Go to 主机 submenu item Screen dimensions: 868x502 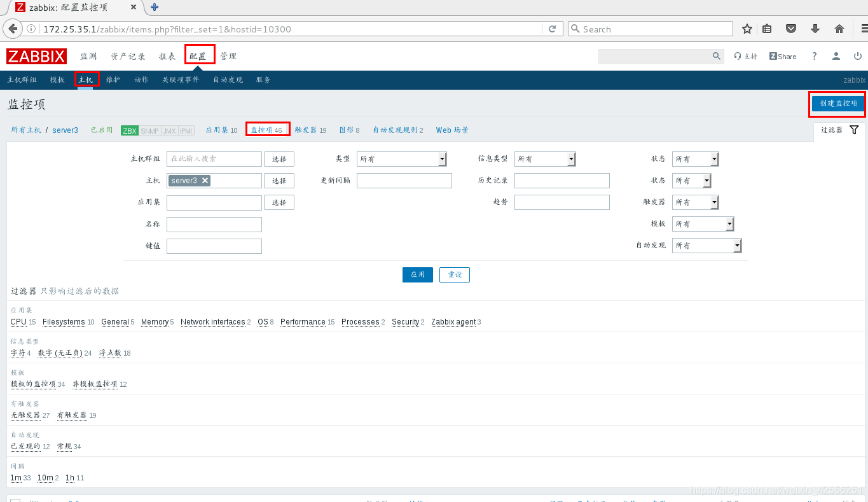(86, 80)
